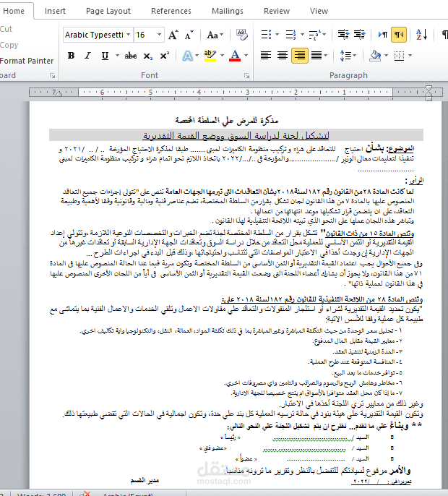Click the Cut command
This screenshot has width=448, height=496.
pos(6,29)
